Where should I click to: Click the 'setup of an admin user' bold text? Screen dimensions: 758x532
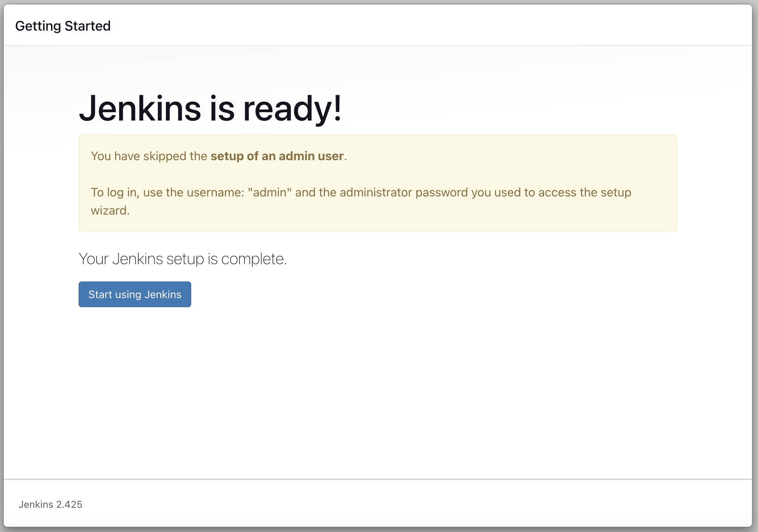[277, 156]
